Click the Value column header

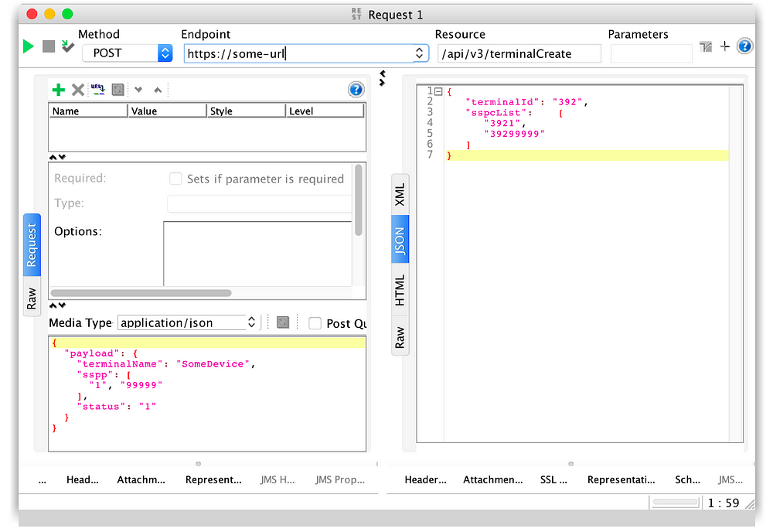(167, 111)
